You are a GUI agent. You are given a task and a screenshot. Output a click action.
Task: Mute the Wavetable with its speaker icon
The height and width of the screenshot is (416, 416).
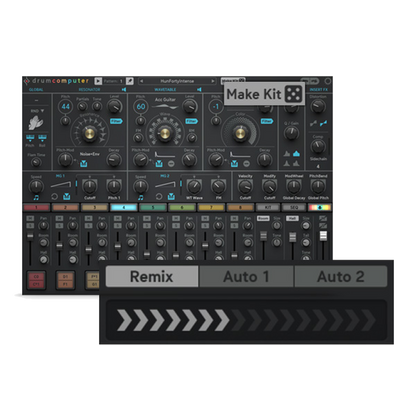click(x=199, y=89)
